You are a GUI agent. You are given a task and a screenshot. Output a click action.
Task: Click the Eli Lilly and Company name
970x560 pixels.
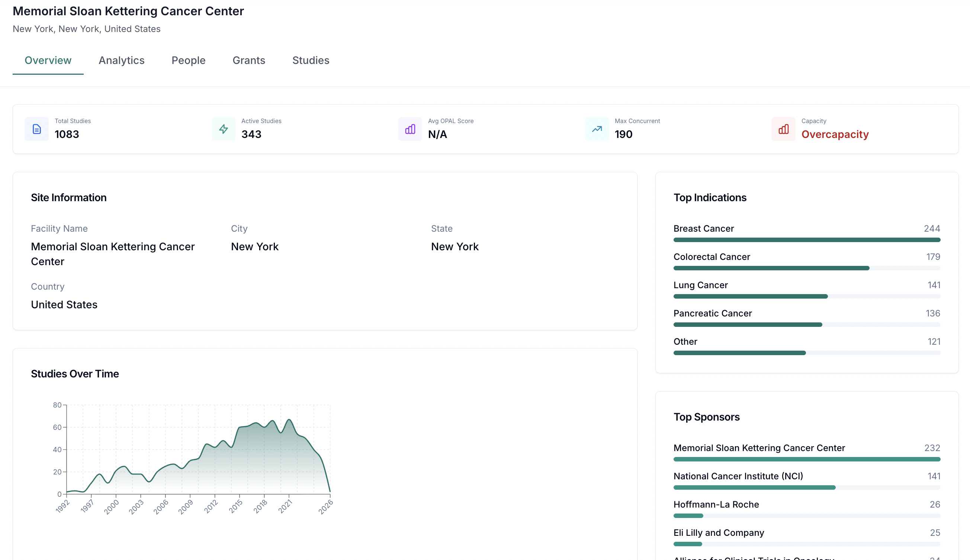tap(719, 533)
